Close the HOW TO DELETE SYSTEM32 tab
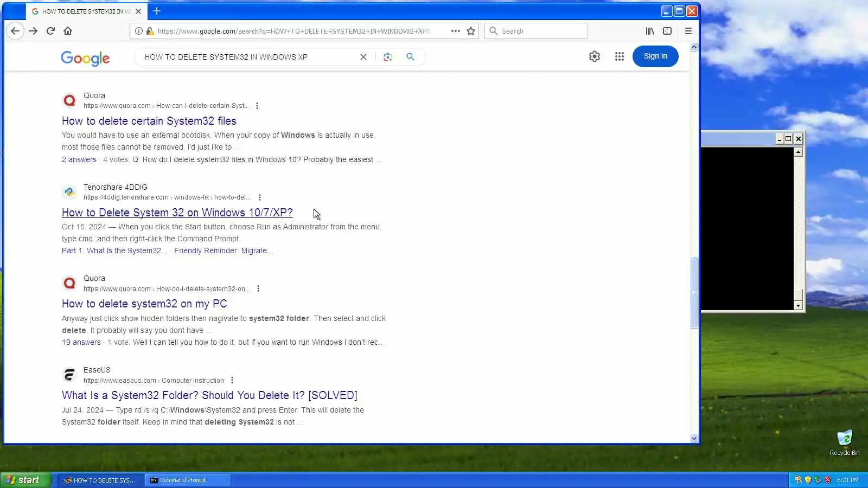The width and height of the screenshot is (868, 488). click(138, 11)
